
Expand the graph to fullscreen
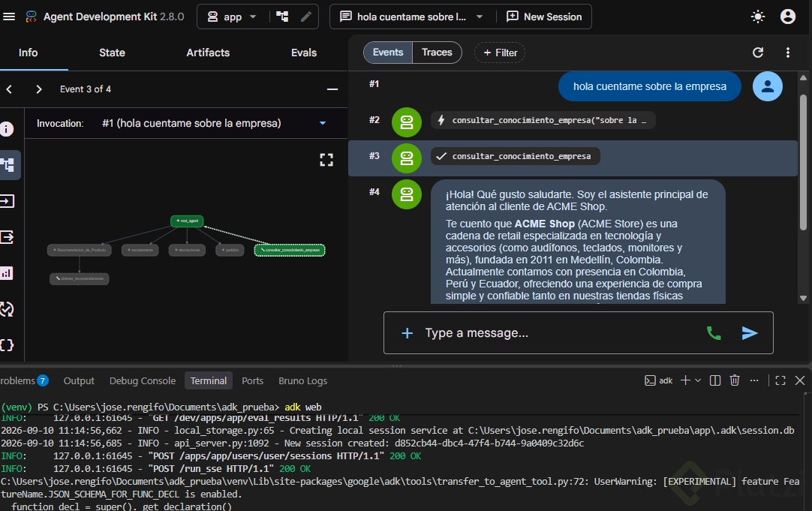[326, 160]
